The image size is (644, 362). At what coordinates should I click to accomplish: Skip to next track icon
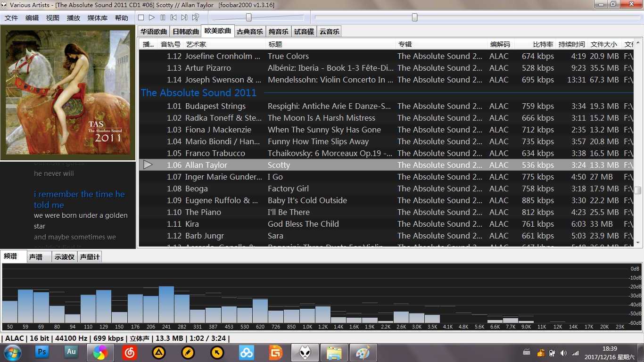[x=184, y=17]
